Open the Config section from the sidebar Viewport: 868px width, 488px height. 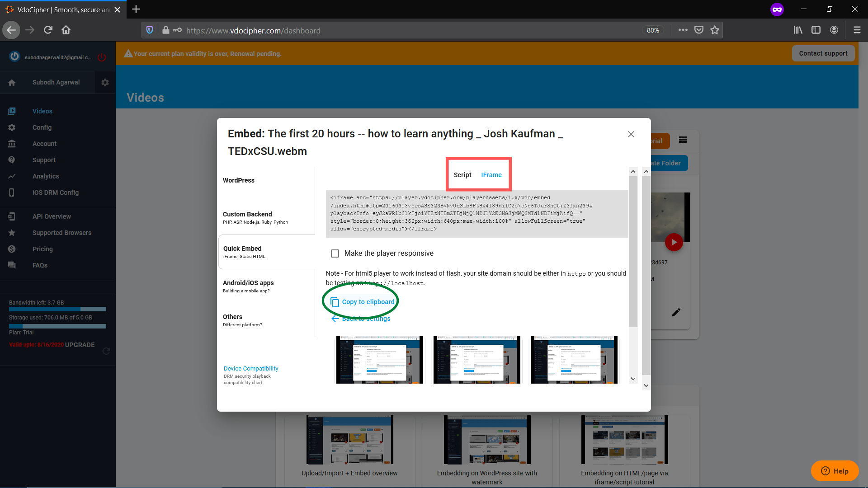pyautogui.click(x=42, y=127)
